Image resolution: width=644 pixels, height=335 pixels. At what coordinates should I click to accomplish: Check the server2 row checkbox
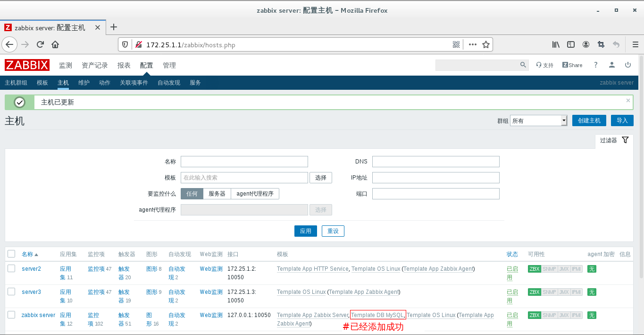(x=12, y=269)
